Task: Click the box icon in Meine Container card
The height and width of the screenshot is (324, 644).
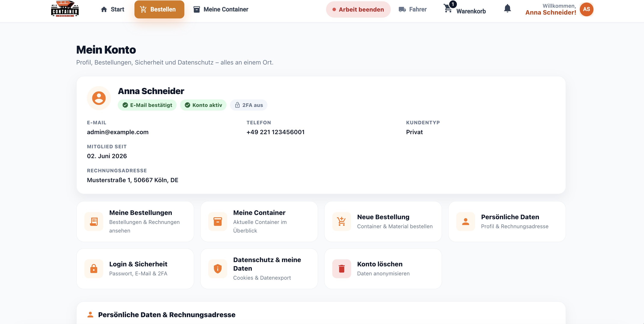Action: coord(218,221)
